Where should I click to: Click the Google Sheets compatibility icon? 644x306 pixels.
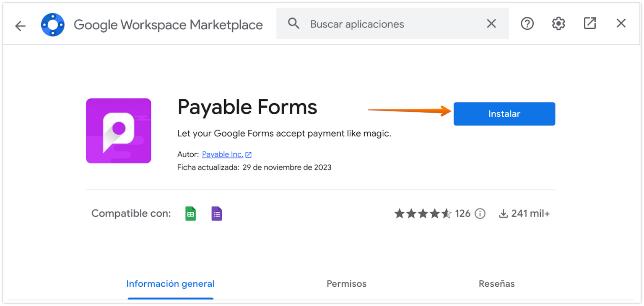click(x=190, y=213)
